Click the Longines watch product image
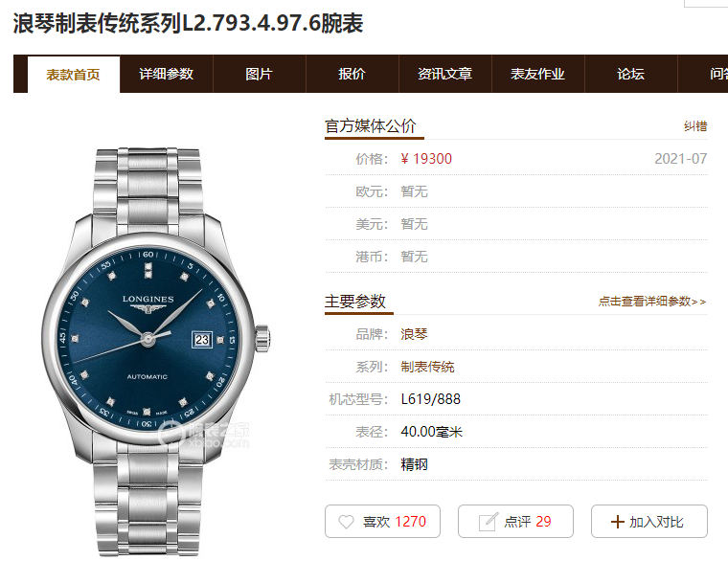The image size is (728, 561). pyautogui.click(x=155, y=351)
